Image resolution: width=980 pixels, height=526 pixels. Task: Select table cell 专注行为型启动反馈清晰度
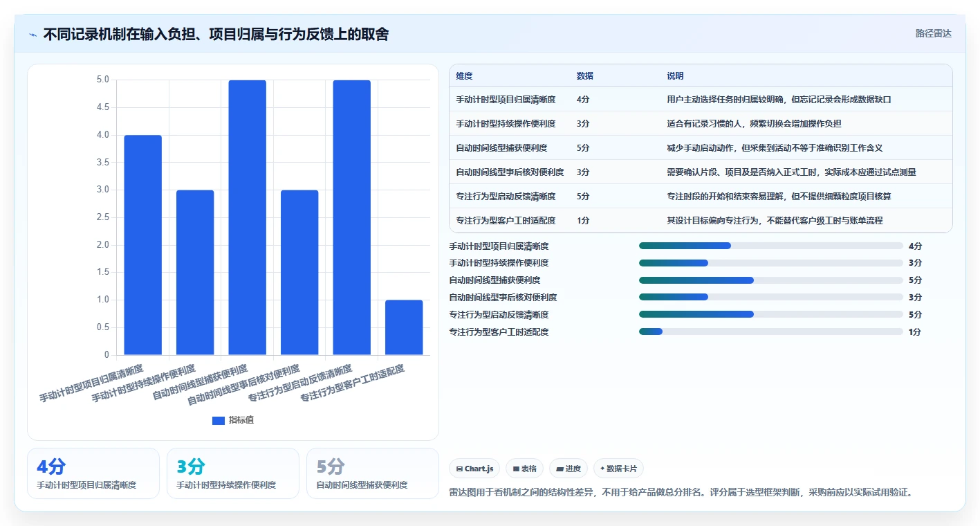pyautogui.click(x=506, y=197)
